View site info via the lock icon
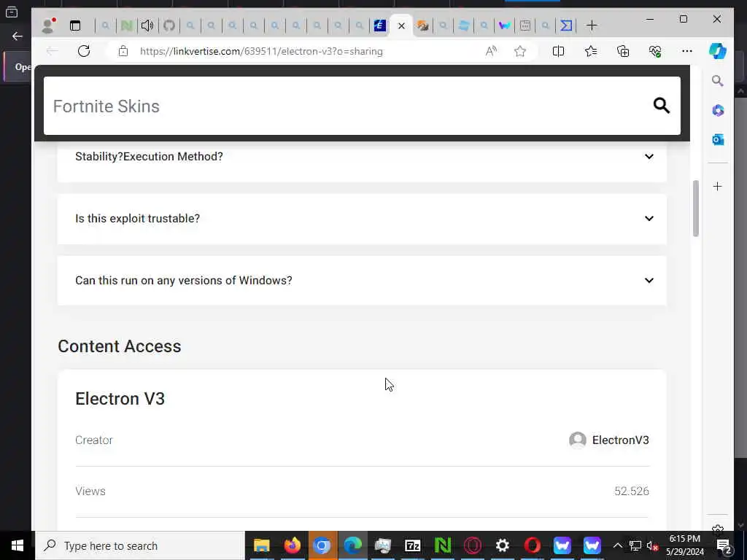 [x=123, y=51]
